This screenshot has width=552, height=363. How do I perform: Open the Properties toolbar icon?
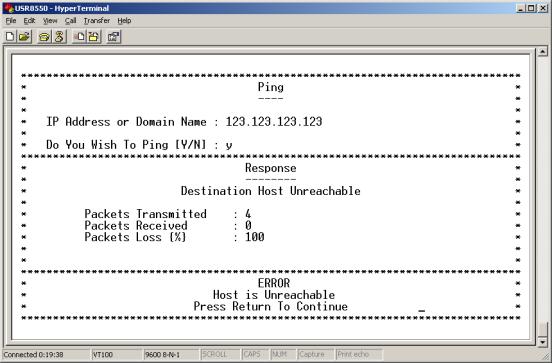point(113,37)
